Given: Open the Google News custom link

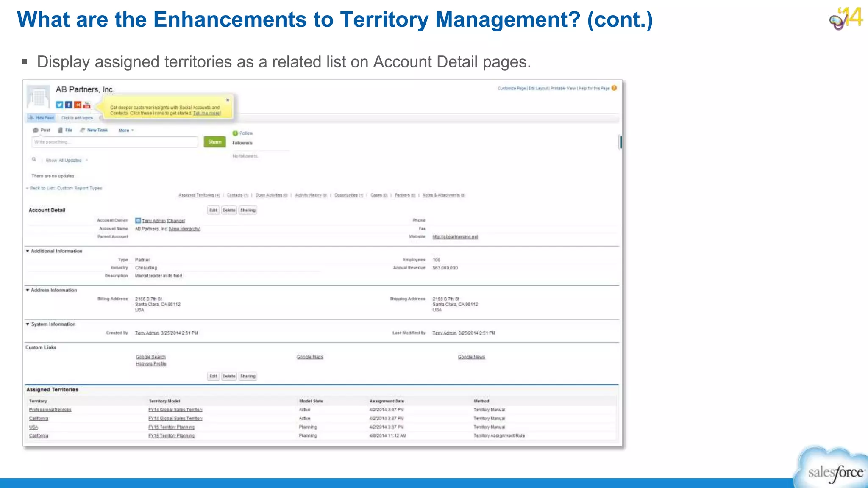Looking at the screenshot, I should 471,357.
